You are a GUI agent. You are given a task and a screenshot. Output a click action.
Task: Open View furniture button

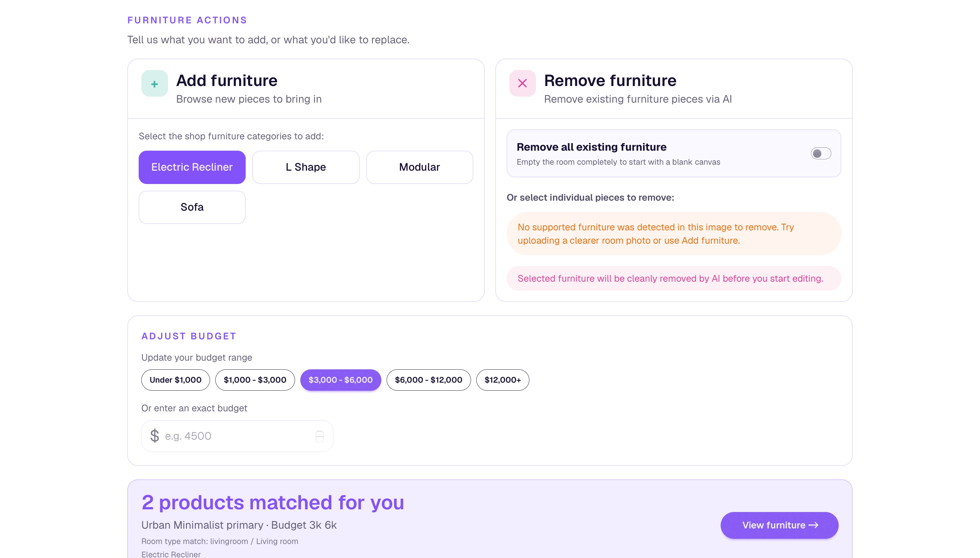tap(779, 525)
